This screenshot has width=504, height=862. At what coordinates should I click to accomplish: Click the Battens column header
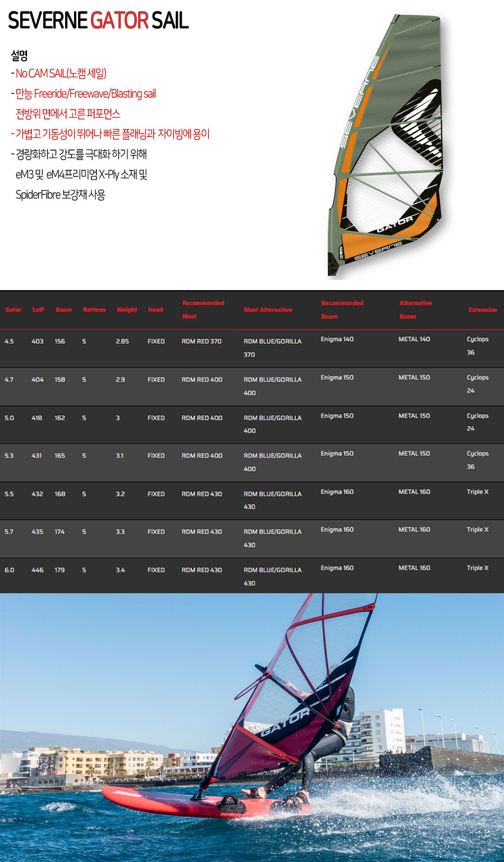[x=94, y=310]
